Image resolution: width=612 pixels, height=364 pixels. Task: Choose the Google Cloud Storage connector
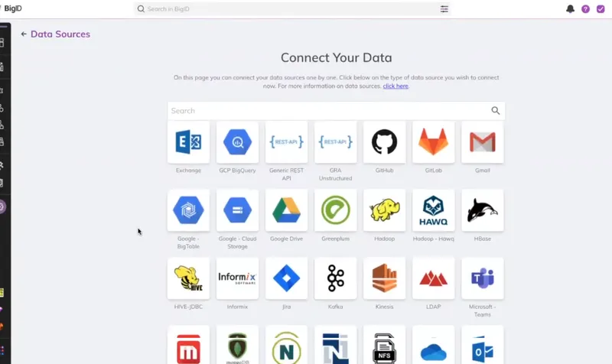(237, 210)
